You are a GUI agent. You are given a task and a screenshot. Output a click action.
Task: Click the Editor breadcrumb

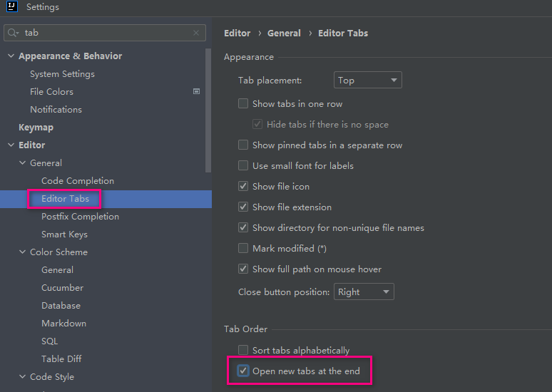click(237, 33)
